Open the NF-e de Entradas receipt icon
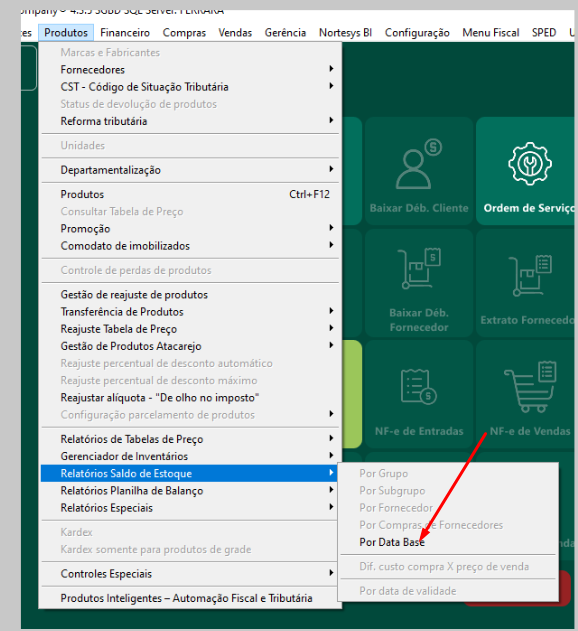The height and width of the screenshot is (631, 578). coord(419,386)
